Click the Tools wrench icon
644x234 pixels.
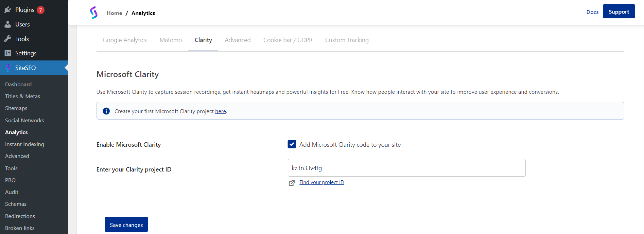coord(8,39)
